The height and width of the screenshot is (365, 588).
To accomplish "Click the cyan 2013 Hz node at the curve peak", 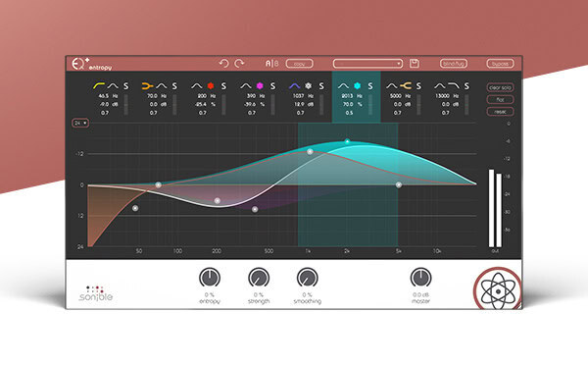I will (347, 141).
